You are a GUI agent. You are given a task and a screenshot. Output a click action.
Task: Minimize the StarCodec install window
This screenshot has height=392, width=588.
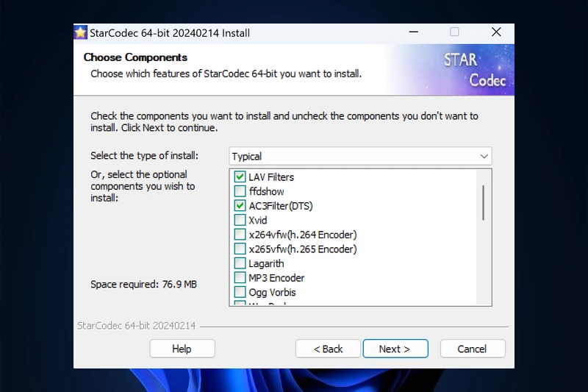(x=412, y=32)
